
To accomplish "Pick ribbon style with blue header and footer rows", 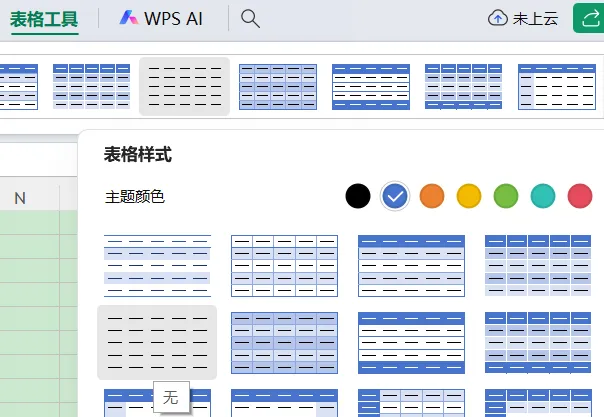I will 371,87.
